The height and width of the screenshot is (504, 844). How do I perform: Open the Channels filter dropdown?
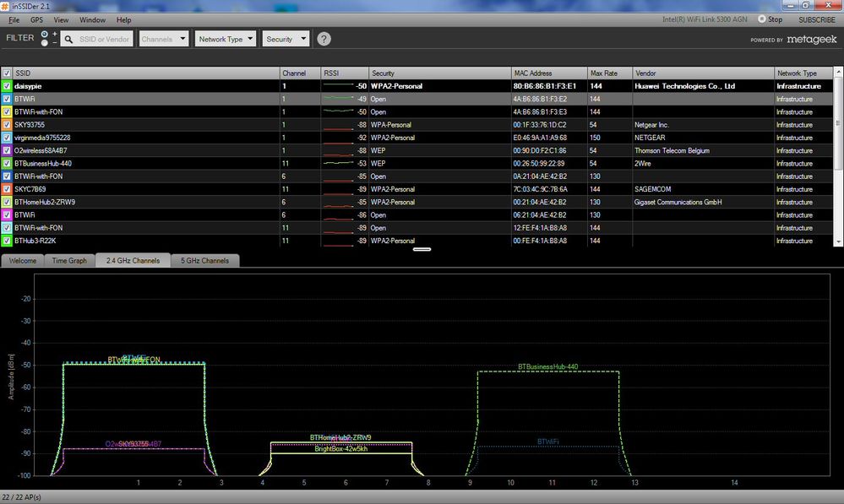click(164, 39)
